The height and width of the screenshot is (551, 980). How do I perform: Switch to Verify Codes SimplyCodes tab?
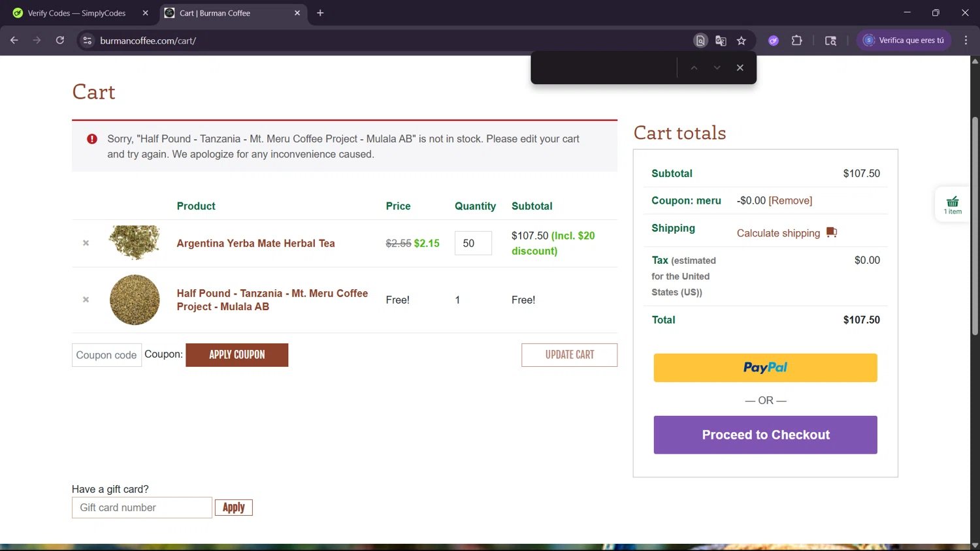(x=76, y=13)
